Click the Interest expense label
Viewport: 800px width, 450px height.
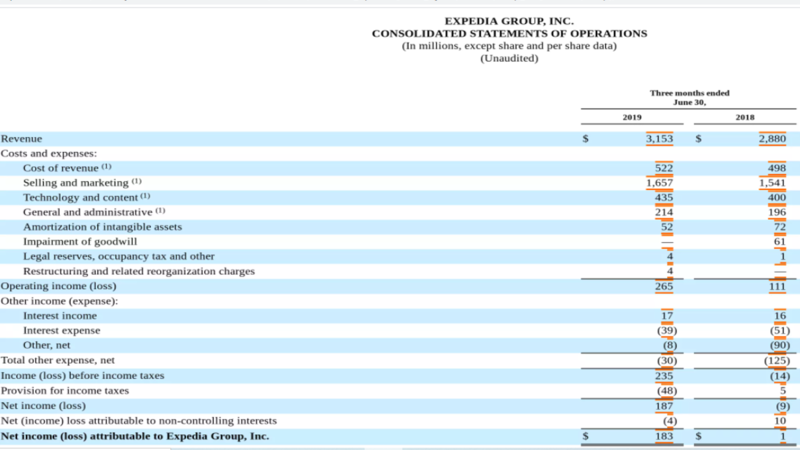62,331
